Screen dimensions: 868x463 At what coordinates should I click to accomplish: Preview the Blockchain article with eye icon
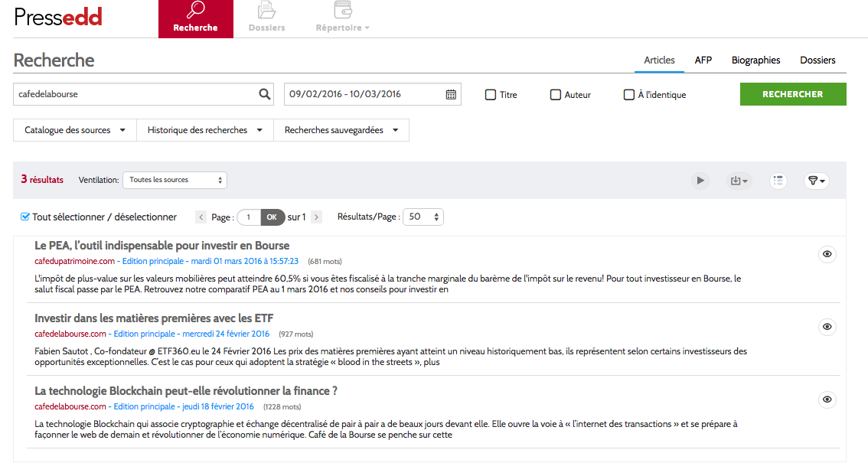click(827, 399)
